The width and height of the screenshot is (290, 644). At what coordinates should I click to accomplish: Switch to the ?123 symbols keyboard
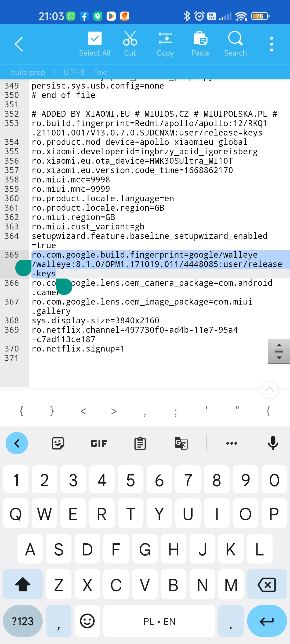[23, 621]
